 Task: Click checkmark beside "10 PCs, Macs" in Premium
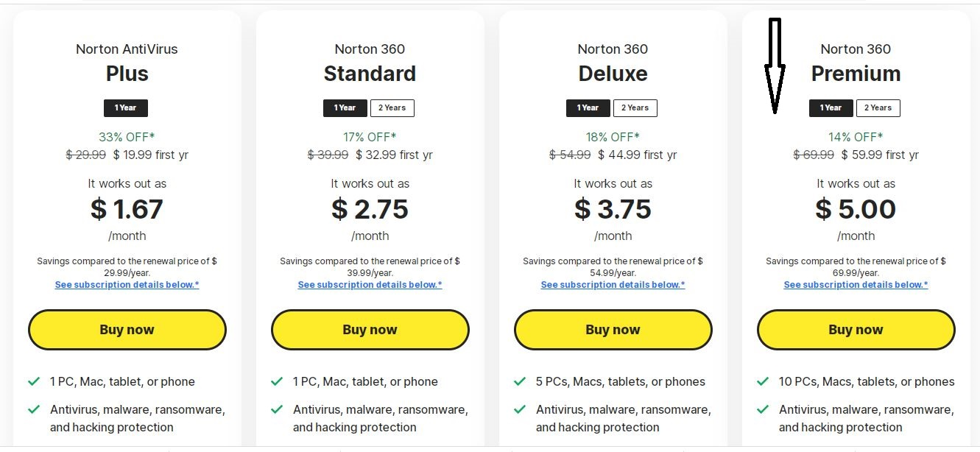[x=763, y=381]
